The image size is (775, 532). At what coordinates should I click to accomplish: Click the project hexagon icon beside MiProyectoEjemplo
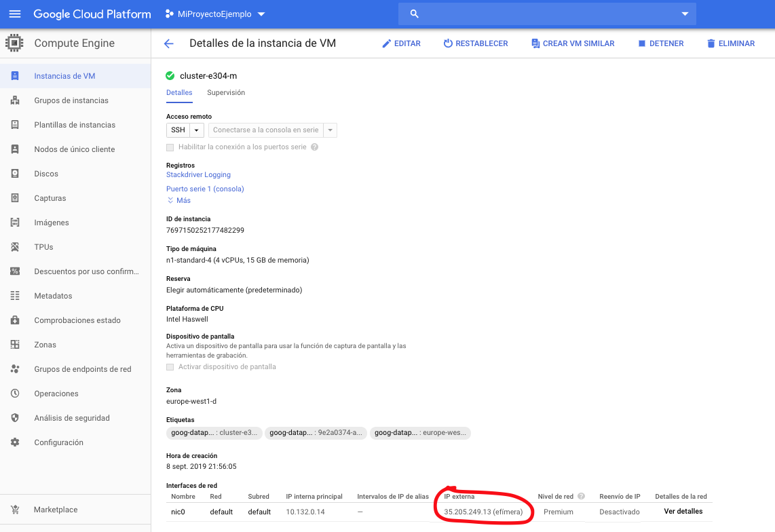coord(169,14)
